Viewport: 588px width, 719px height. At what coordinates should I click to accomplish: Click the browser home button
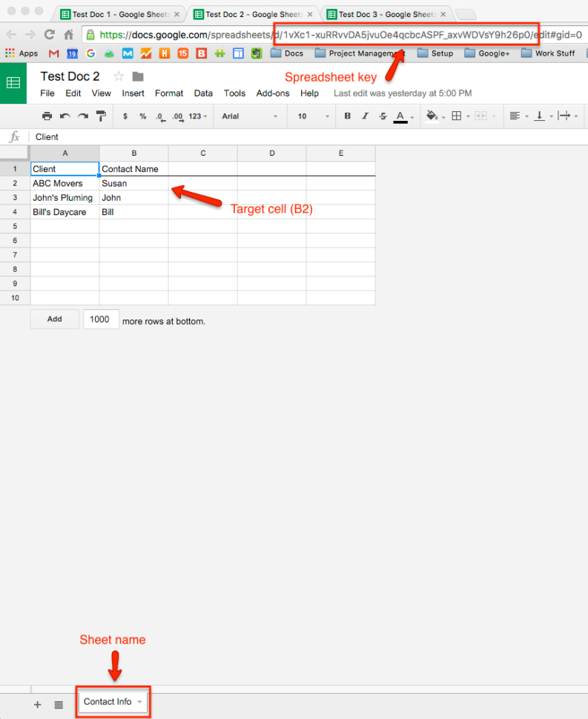pyautogui.click(x=68, y=34)
